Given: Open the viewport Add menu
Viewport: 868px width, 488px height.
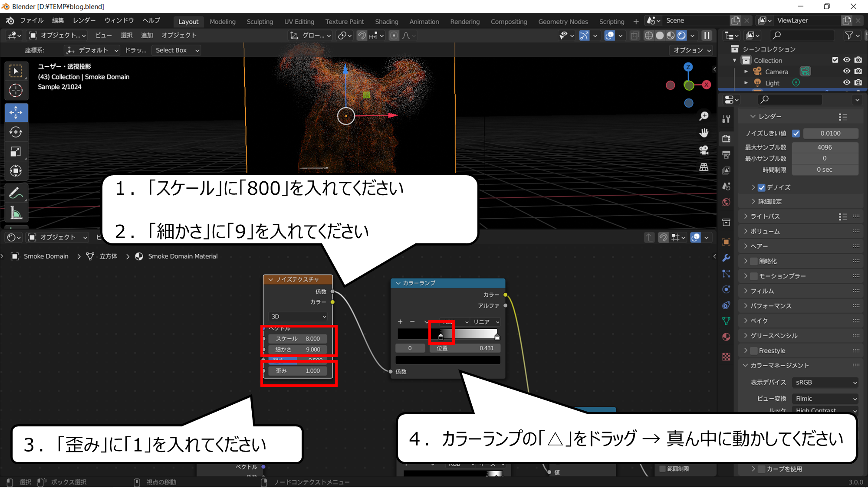Looking at the screenshot, I should pos(147,35).
